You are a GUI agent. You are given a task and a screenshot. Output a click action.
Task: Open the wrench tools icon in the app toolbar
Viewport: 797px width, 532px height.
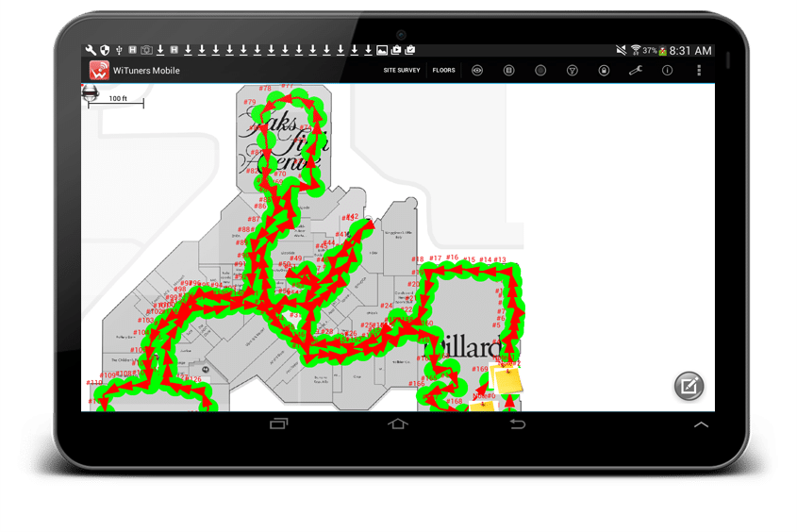pos(636,71)
